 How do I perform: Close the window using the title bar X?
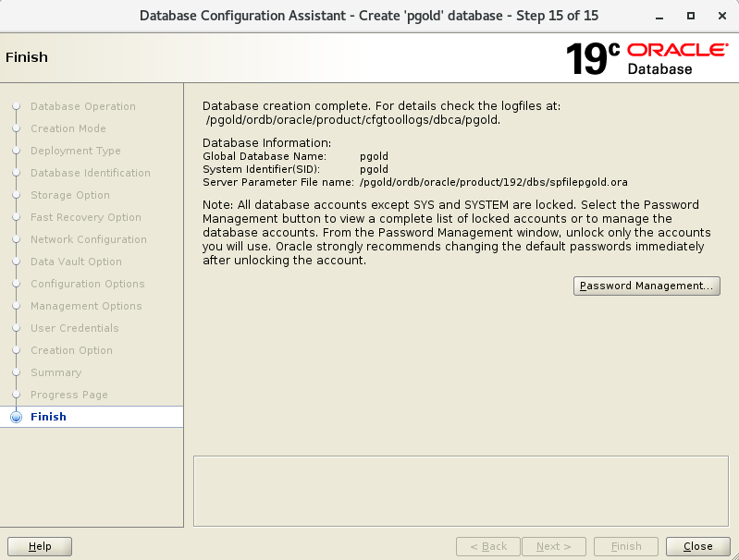coord(722,16)
